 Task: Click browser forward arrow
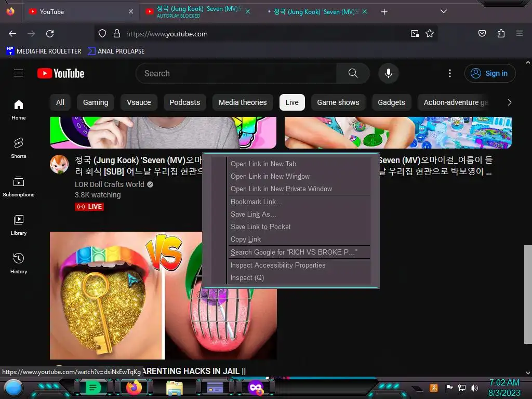click(x=31, y=34)
